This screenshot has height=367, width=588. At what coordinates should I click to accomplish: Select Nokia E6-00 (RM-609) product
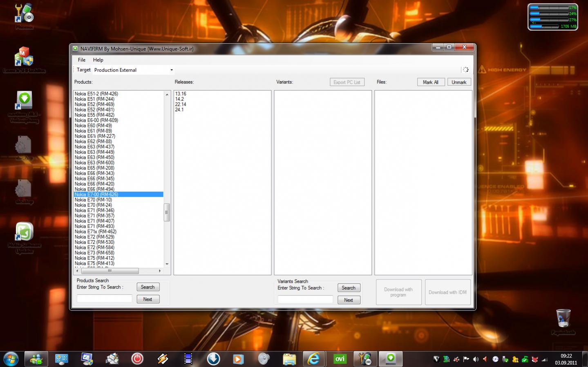[x=96, y=120]
